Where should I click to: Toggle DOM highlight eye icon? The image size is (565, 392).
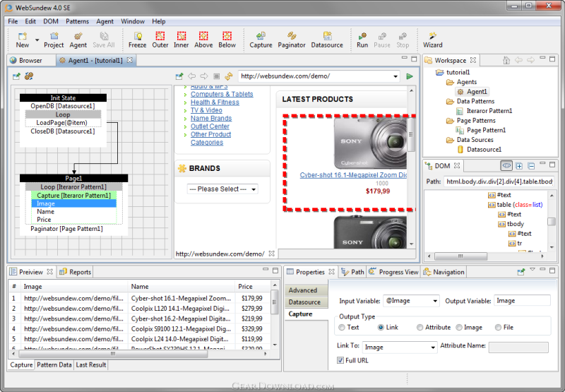506,166
